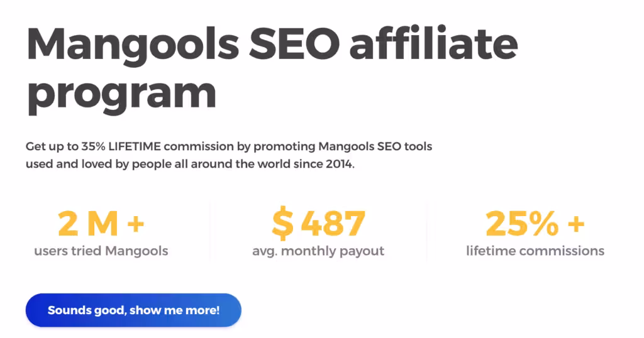Click the "Sounds good, show me more!" button
644x338 pixels.
pyautogui.click(x=133, y=310)
